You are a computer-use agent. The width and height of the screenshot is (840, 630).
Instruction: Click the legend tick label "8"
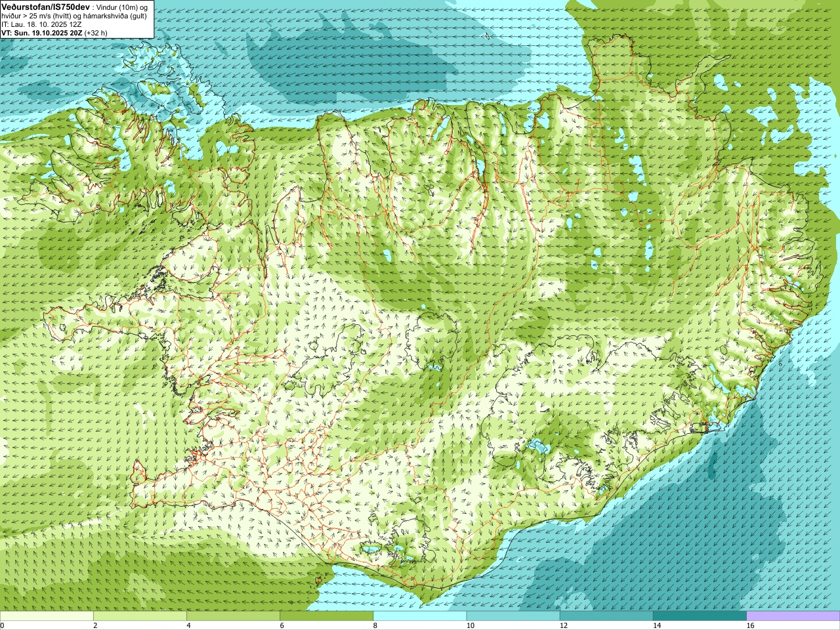pyautogui.click(x=375, y=625)
